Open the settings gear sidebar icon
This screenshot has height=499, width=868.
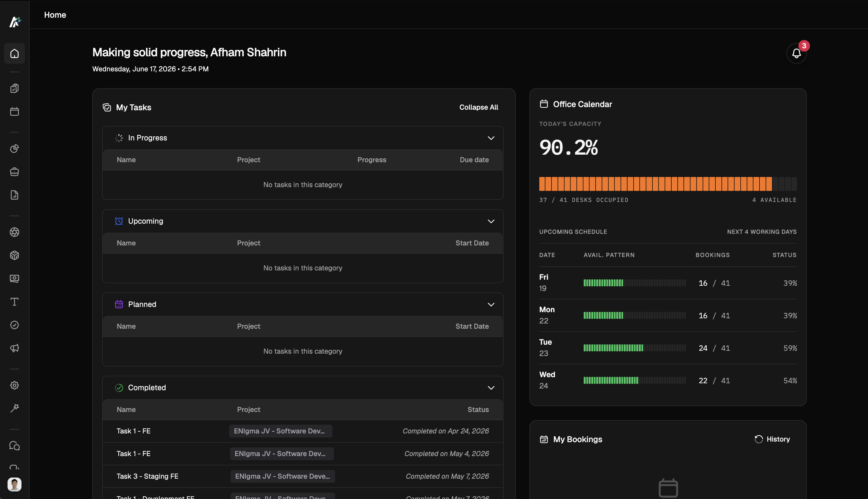pyautogui.click(x=15, y=385)
